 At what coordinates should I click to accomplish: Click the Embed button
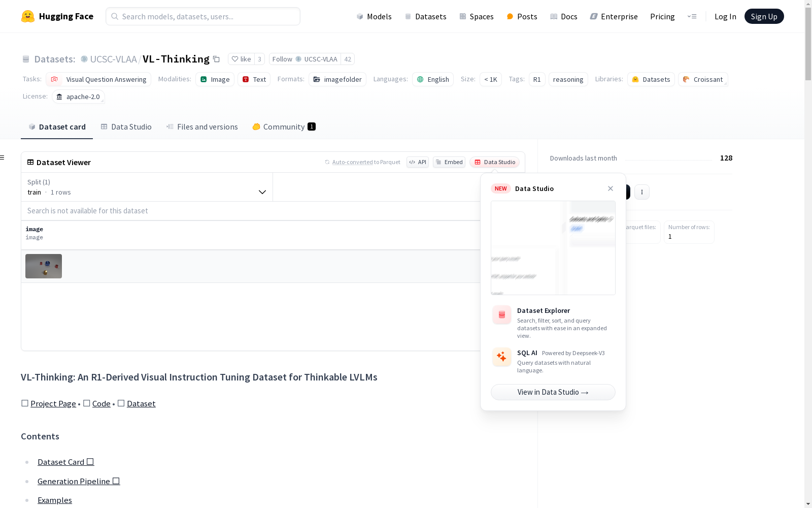point(449,162)
